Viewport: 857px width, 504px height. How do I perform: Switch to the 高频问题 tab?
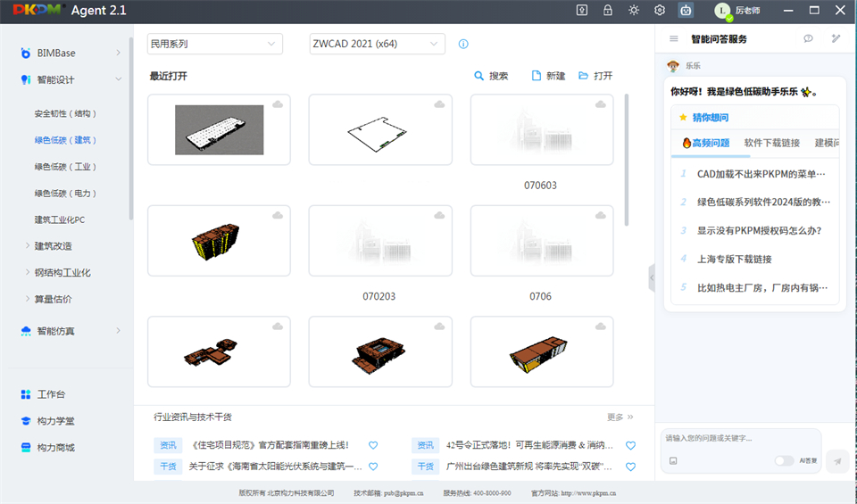pos(705,143)
